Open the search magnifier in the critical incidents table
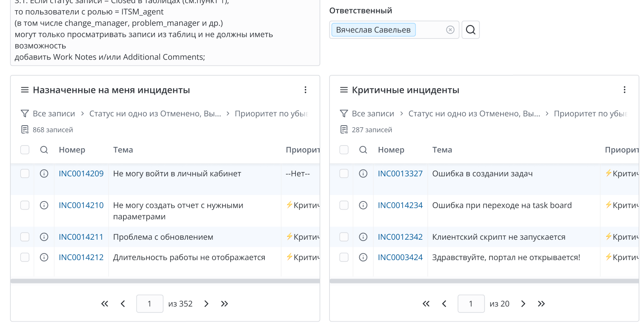The width and height of the screenshot is (644, 324). coord(363,149)
